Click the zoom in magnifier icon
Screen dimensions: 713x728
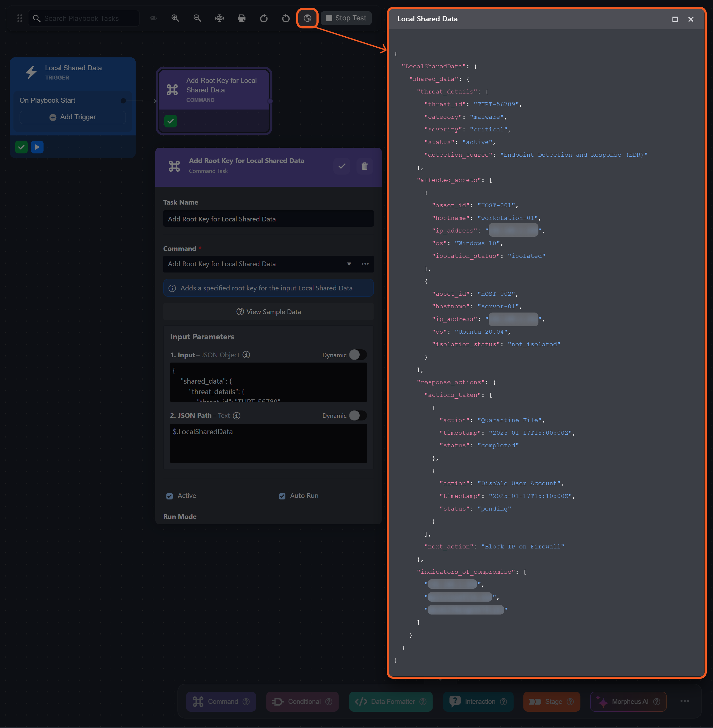[x=175, y=18]
